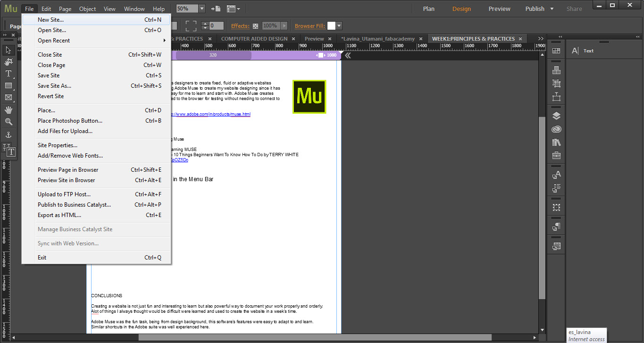Screen dimensions: 644x343
Task: Click the go-to-page icon beside the zoom box
Action: coord(216,8)
